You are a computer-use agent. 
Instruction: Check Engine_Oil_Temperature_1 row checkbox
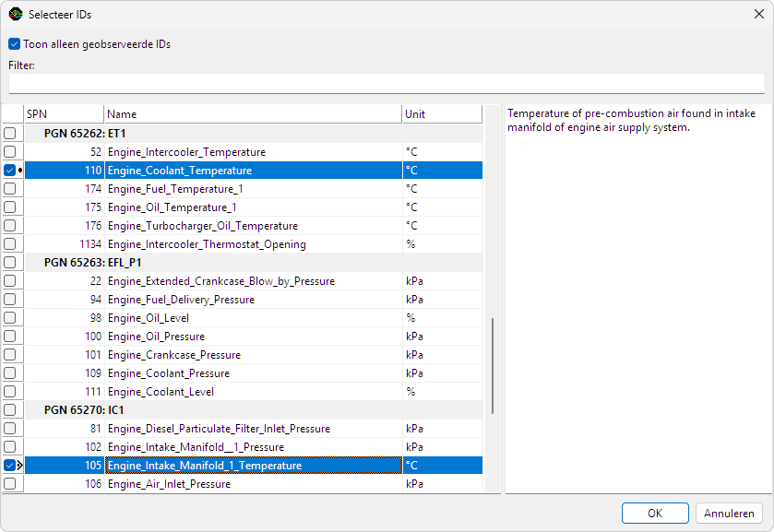point(10,207)
